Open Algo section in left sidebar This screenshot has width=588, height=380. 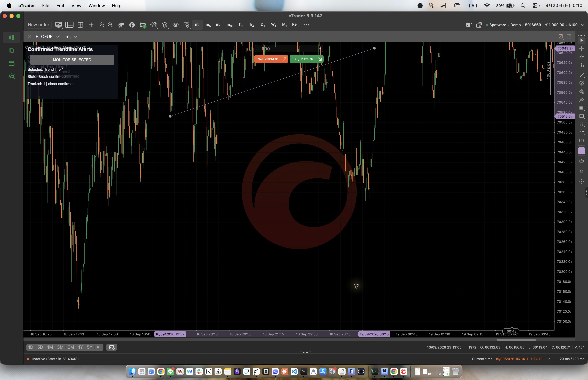point(12,63)
